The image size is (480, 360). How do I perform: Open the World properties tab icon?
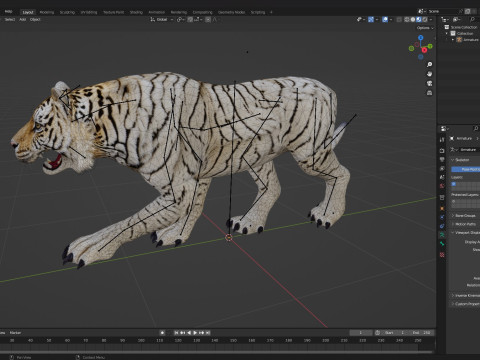click(442, 186)
